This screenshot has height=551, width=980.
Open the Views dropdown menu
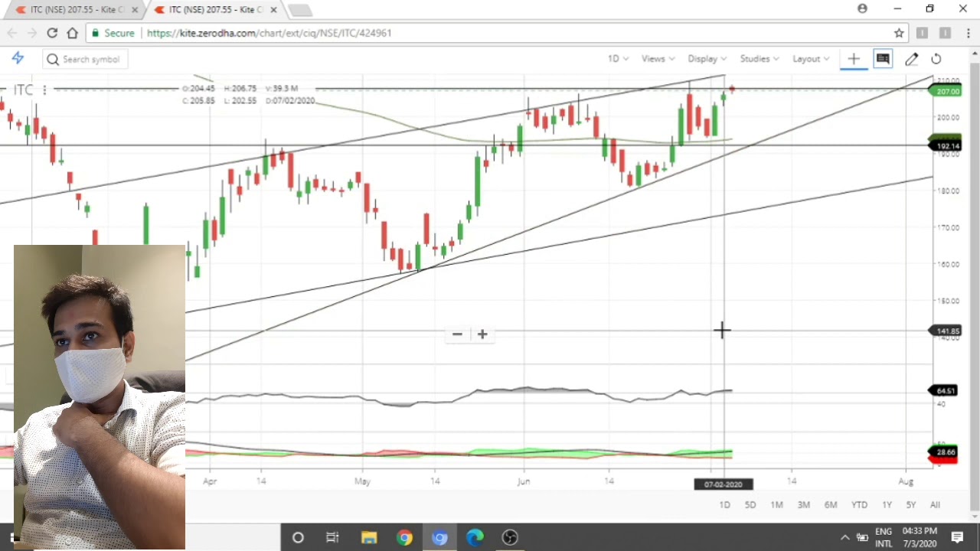point(658,59)
